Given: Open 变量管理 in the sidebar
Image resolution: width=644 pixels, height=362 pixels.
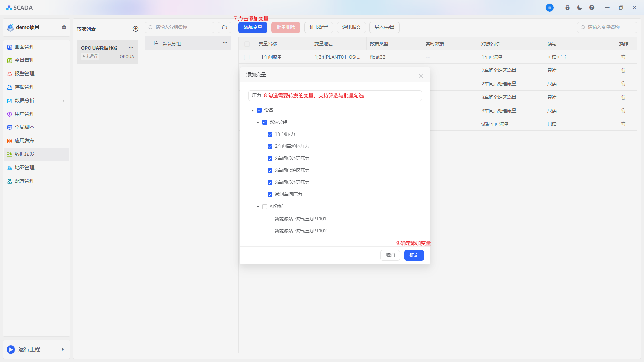Looking at the screenshot, I should 24,60.
